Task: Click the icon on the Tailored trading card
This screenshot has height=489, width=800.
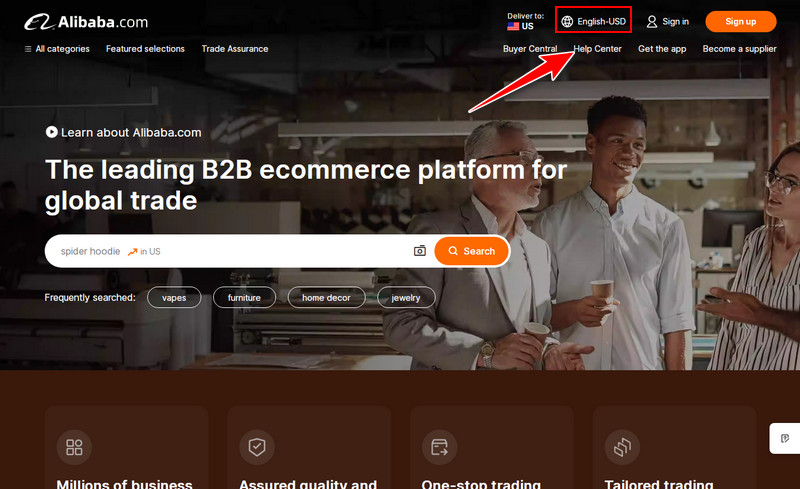Action: click(622, 447)
